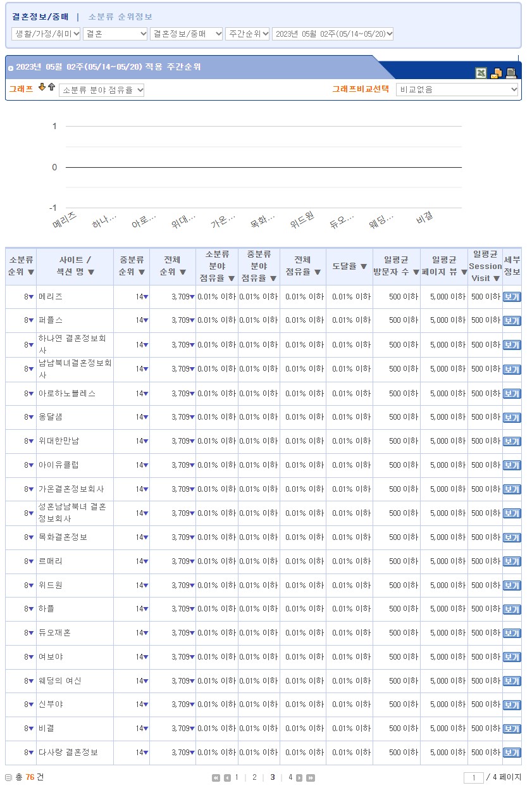Viewport: 532px width, 802px height.
Task: Go to the last page of results
Action: pos(311,778)
